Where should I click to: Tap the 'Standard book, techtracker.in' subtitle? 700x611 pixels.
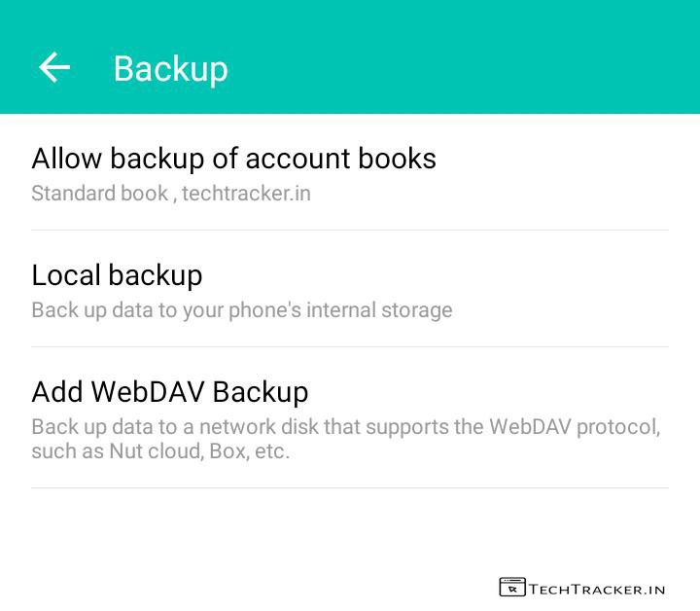click(171, 193)
